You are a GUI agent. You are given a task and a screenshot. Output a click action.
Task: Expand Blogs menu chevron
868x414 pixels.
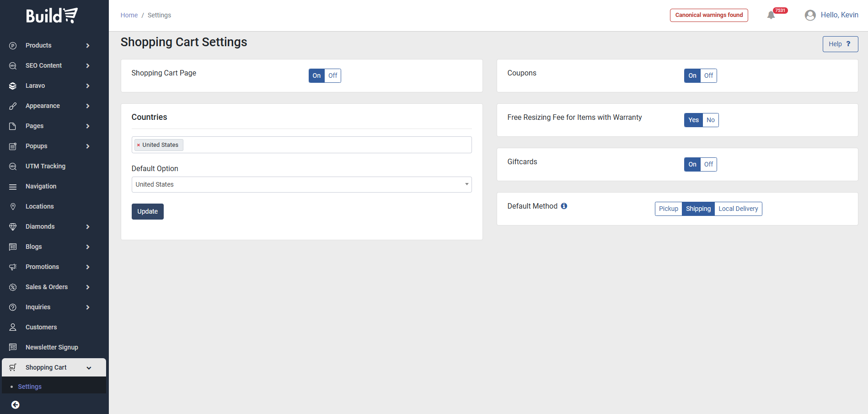point(88,247)
